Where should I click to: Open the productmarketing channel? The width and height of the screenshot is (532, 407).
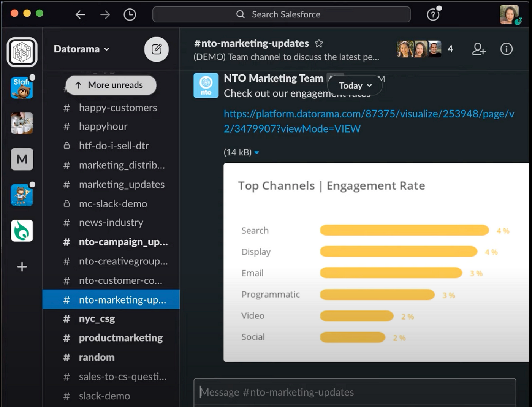(x=111, y=338)
